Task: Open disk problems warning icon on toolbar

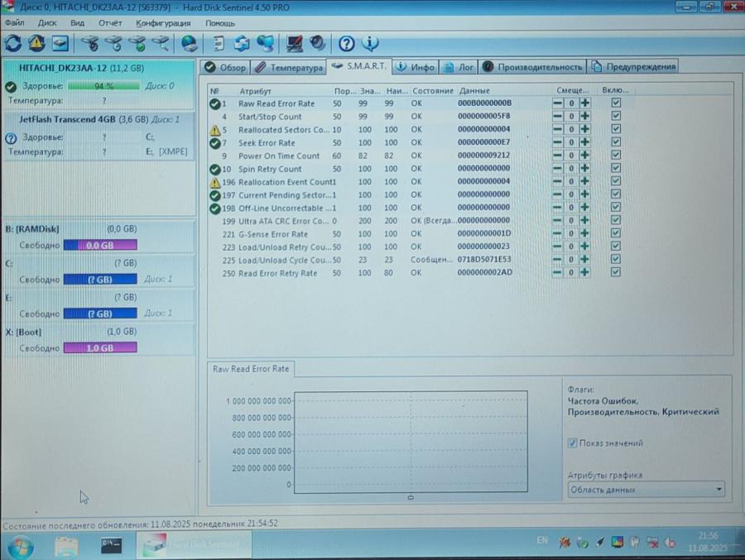Action: point(35,43)
